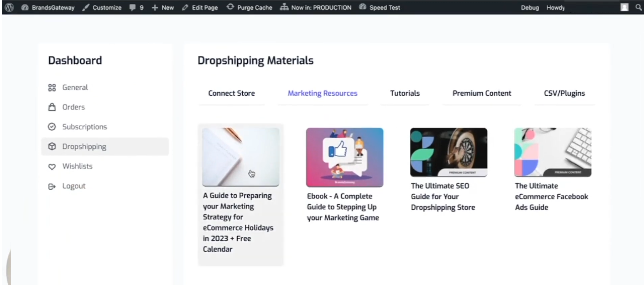This screenshot has width=644, height=285.
Task: Click the General grid icon
Action: coord(52,88)
